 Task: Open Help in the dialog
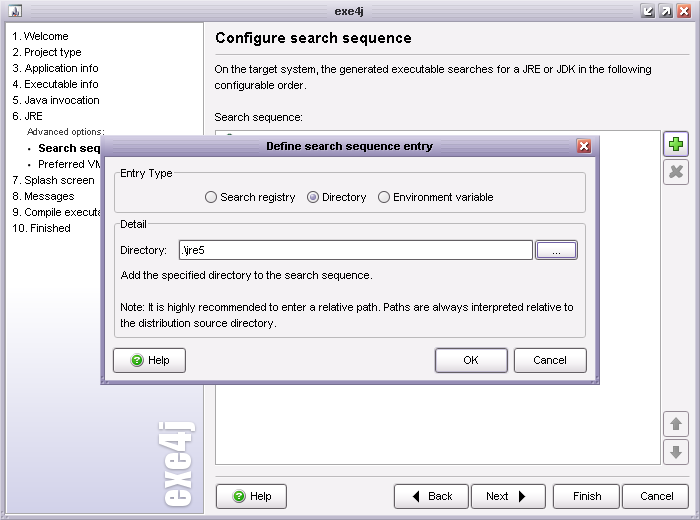click(x=150, y=360)
